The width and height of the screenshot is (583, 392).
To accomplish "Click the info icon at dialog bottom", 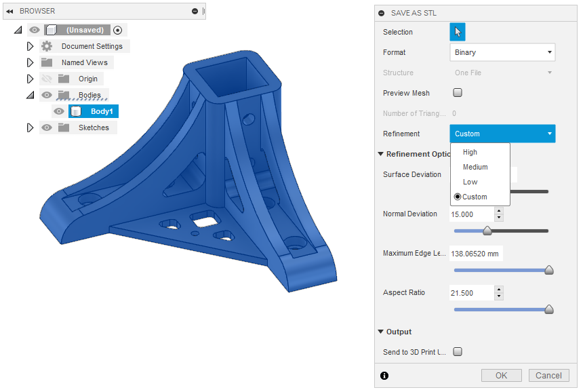I will coord(384,375).
